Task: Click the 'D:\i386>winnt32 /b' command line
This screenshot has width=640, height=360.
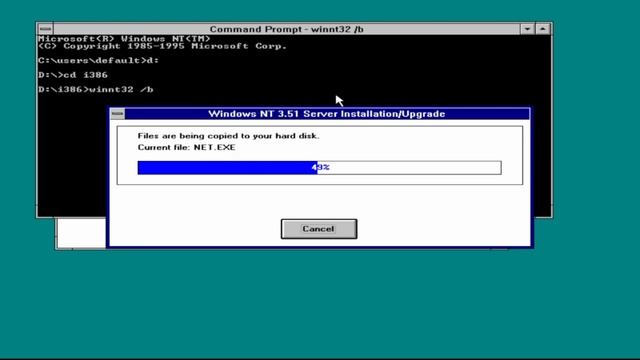Action: point(96,89)
